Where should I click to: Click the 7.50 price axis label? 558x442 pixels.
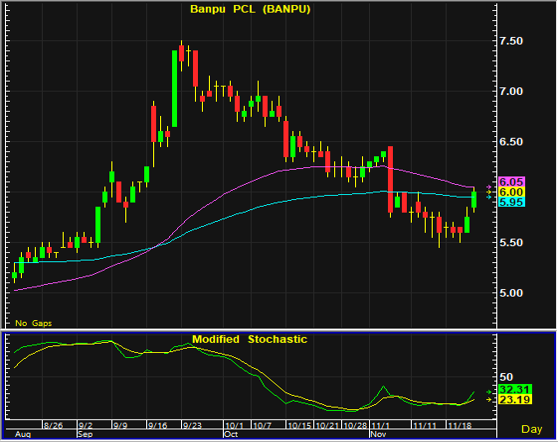[511, 41]
